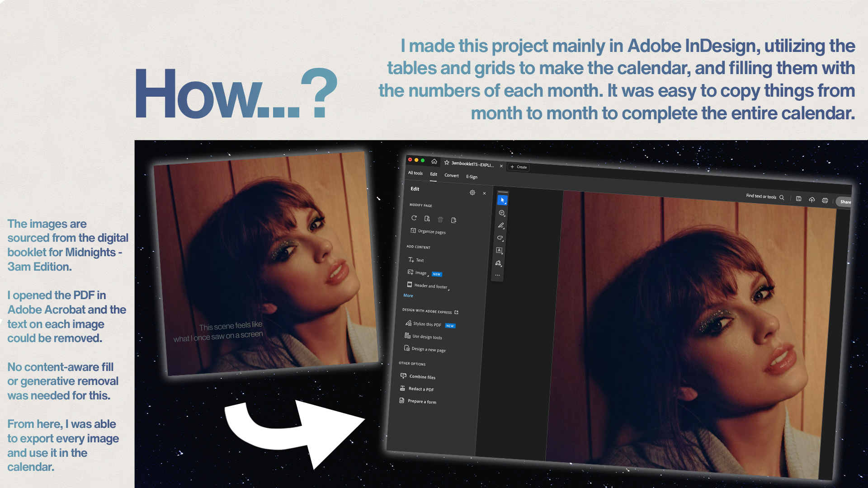Image resolution: width=868 pixels, height=488 pixels.
Task: Switch to the All tools tab
Action: click(x=415, y=173)
